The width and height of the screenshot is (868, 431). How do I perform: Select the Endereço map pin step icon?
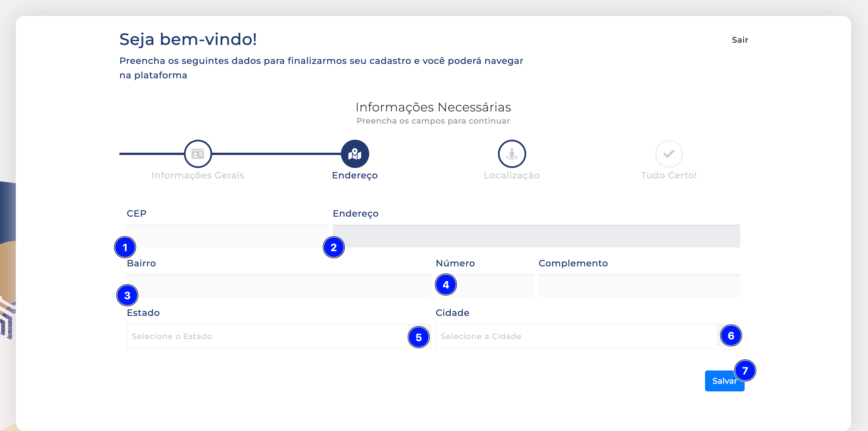[355, 154]
